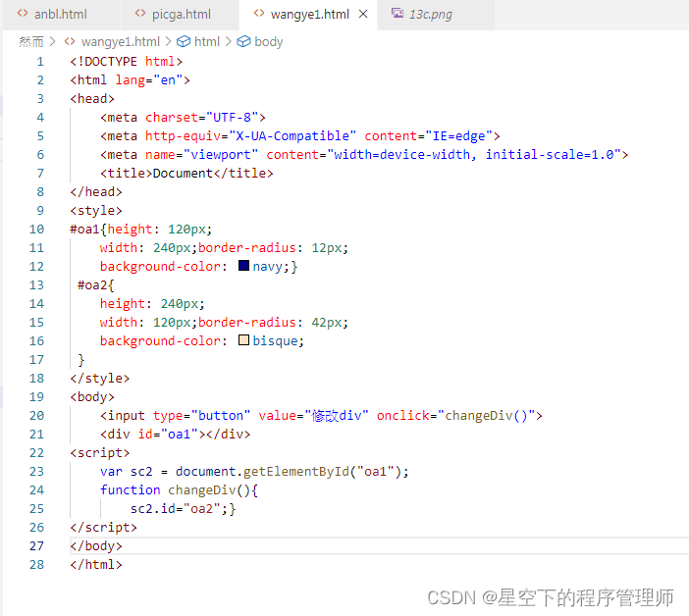Click the wangye1.html breadcrumb
The image size is (689, 616).
(121, 42)
